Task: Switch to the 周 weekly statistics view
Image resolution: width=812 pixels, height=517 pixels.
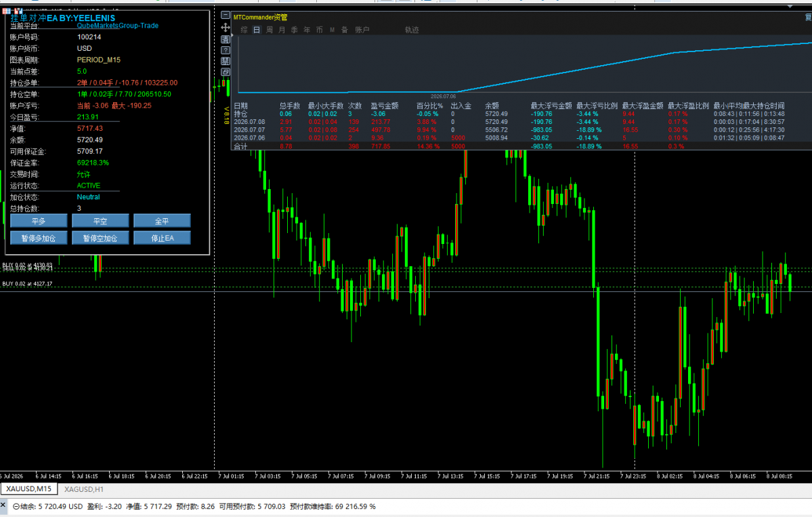Action: coord(270,30)
